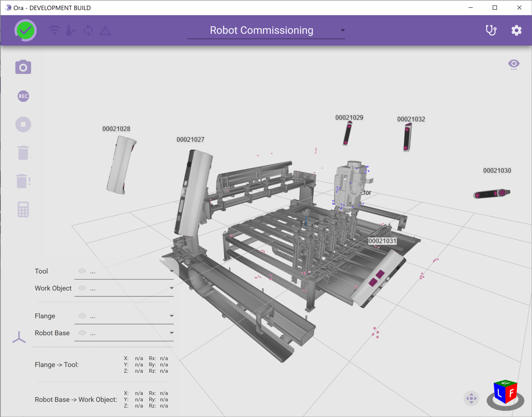Viewport: 532px width, 417px height.
Task: Start recording with the REC icon
Action: pos(23,96)
